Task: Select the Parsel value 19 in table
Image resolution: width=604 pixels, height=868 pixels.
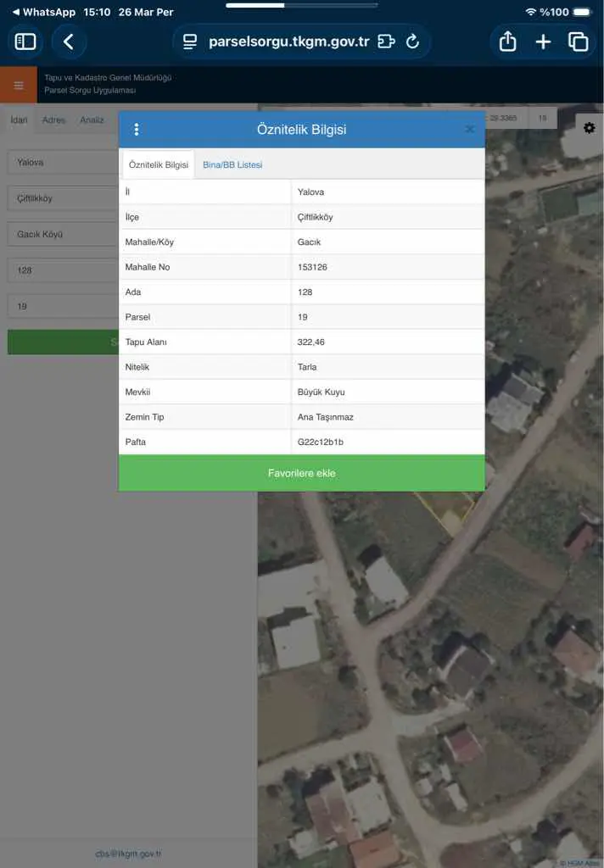Action: pos(303,317)
